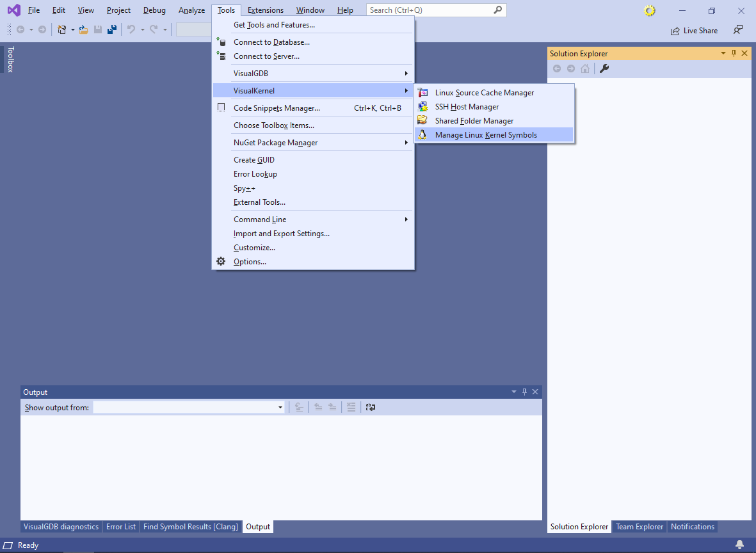Go to next message in Output

point(332,408)
